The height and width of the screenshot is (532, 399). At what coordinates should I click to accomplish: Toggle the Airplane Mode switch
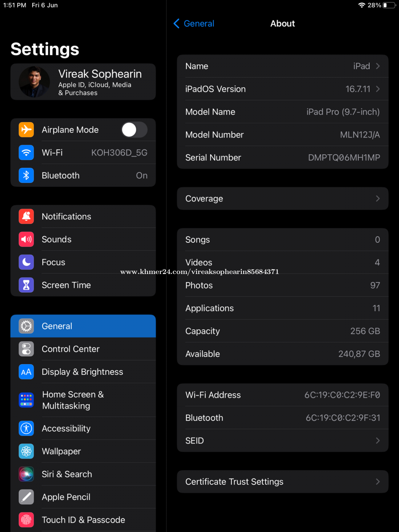[135, 130]
